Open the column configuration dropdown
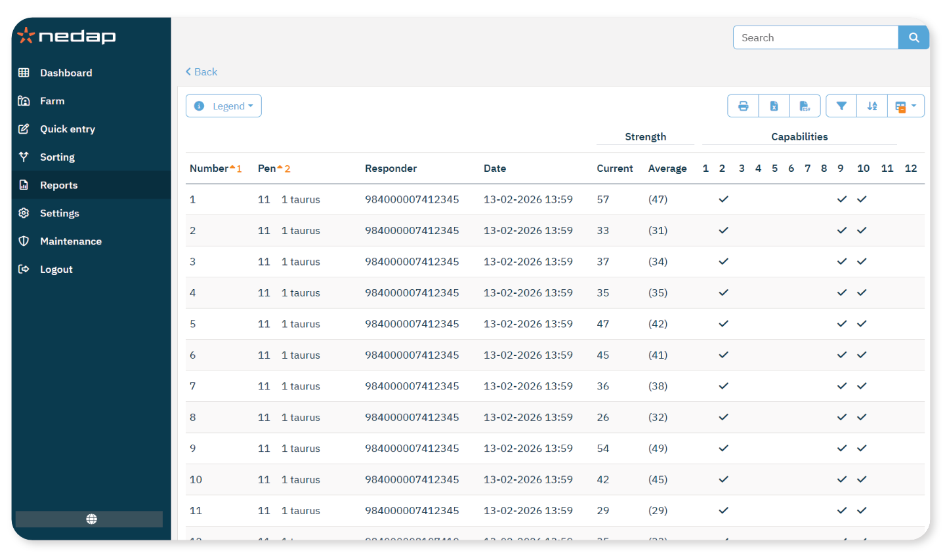945x560 pixels. (x=906, y=106)
